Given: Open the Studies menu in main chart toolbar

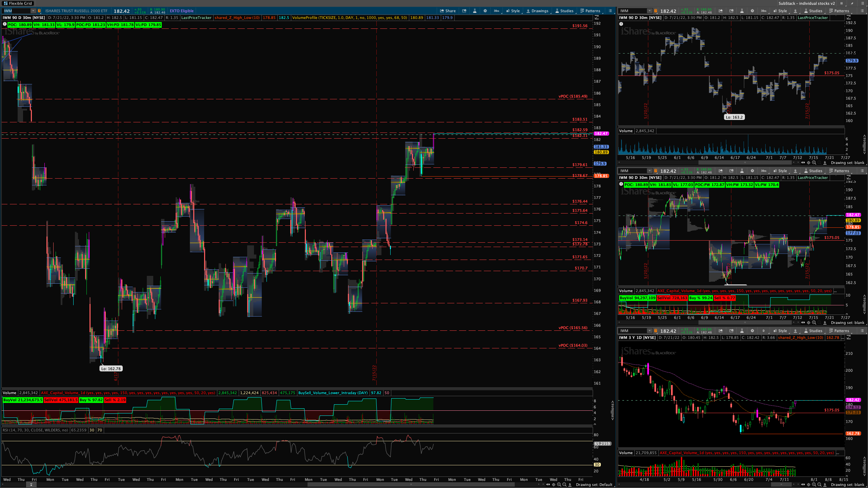Looking at the screenshot, I should point(564,11).
